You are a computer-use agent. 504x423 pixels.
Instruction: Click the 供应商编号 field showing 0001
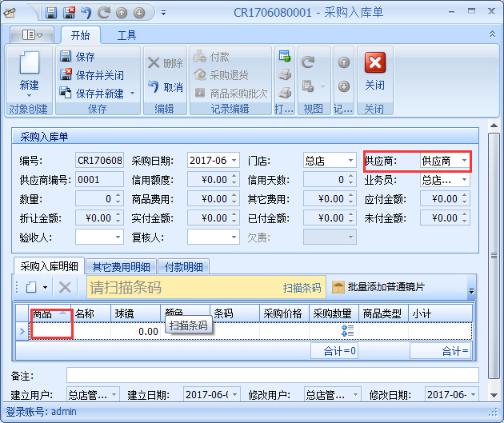[x=100, y=179]
